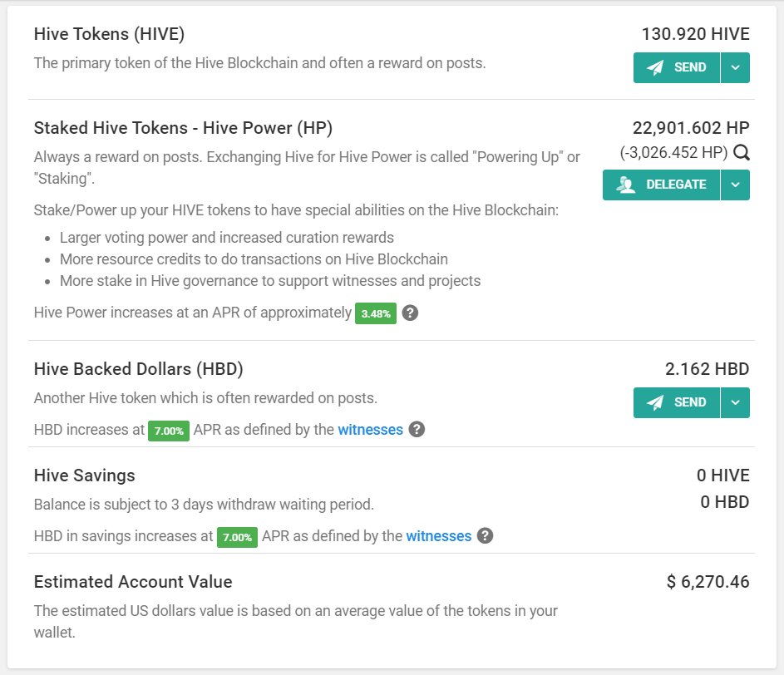
Task: Click 'More resource credits' bullet item
Action: point(254,259)
